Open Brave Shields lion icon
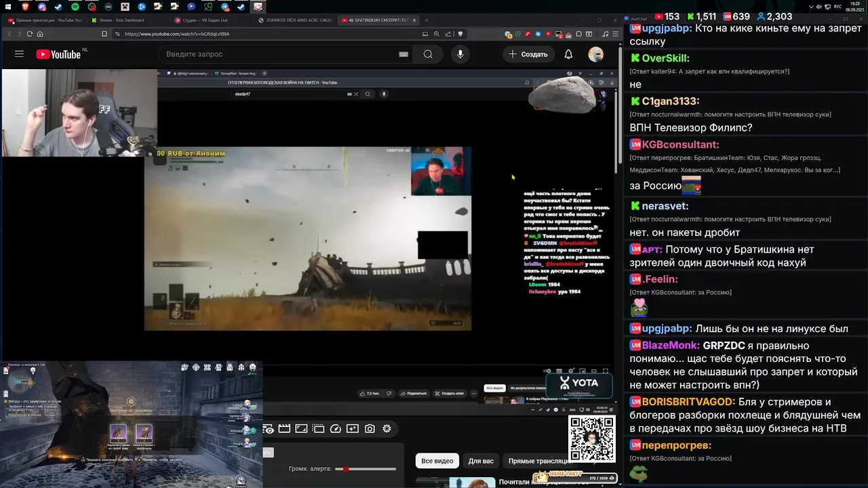Viewport: 868px width, 488px height. (460, 34)
